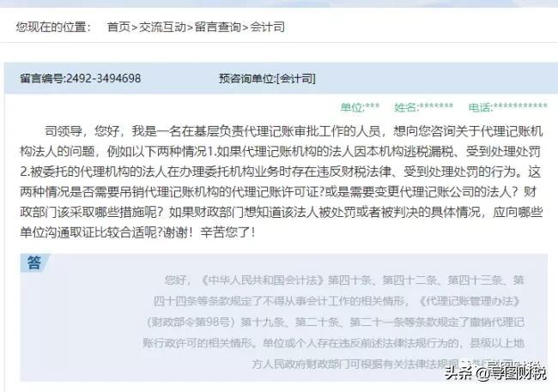Viewport: 558px width, 392px height.
Task: Click chevron between 留言查询 and 会计司
Action: pos(246,27)
